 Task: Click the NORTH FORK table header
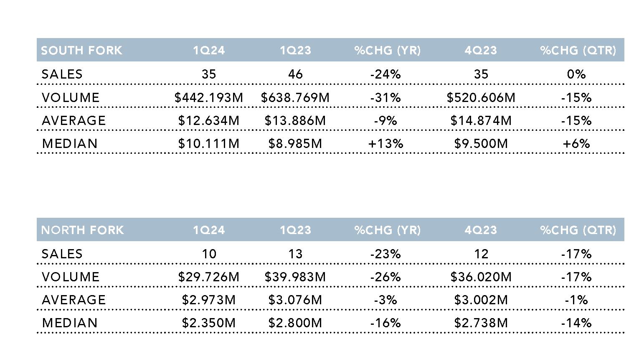(x=82, y=230)
